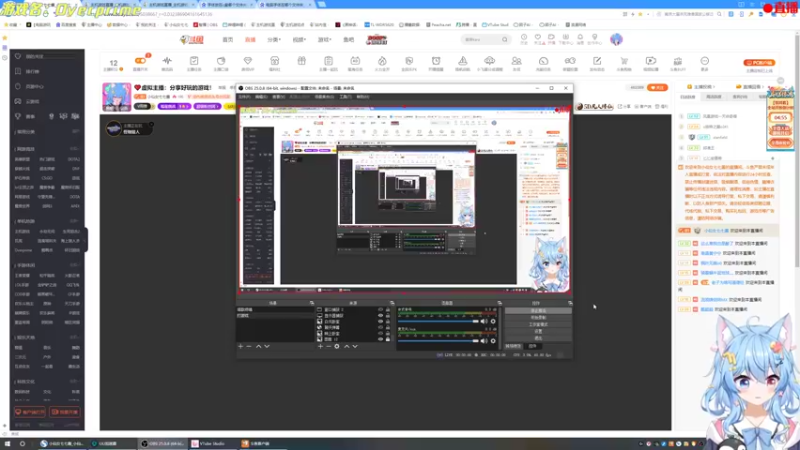Click the orange 关注 follow button

coord(657,88)
